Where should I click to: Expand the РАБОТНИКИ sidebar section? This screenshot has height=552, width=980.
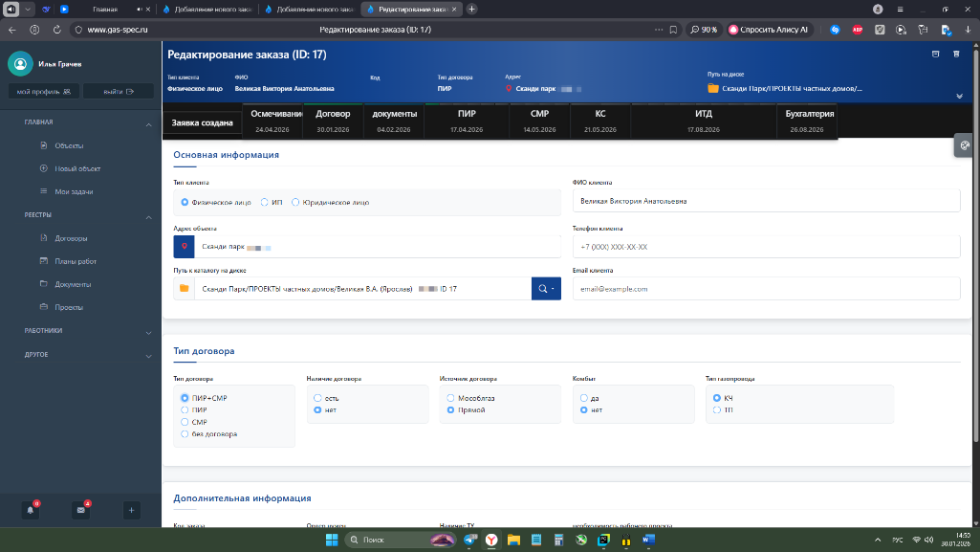point(149,333)
